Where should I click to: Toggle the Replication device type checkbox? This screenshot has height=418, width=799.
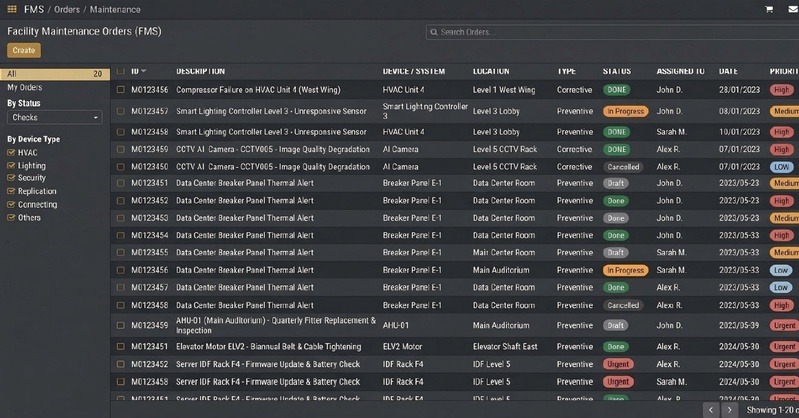pyautogui.click(x=11, y=191)
